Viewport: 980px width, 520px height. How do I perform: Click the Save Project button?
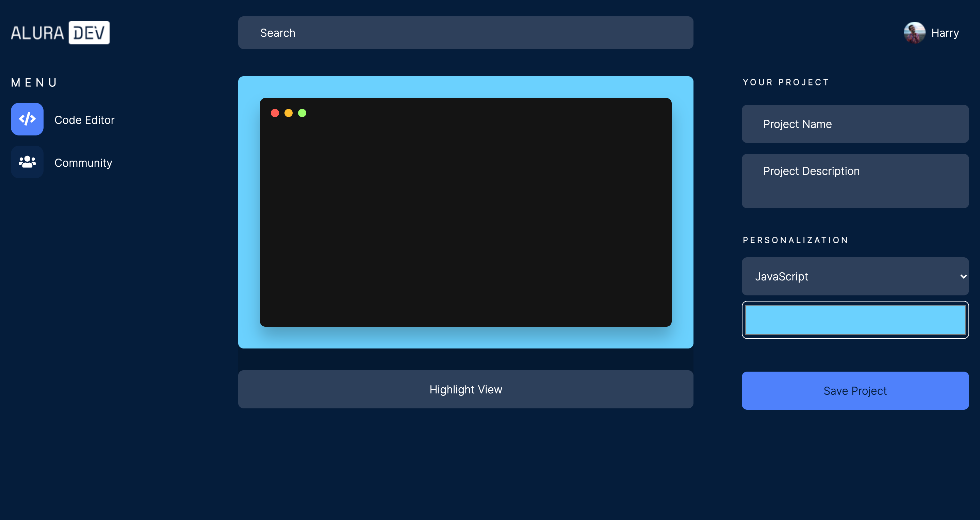coord(855,391)
